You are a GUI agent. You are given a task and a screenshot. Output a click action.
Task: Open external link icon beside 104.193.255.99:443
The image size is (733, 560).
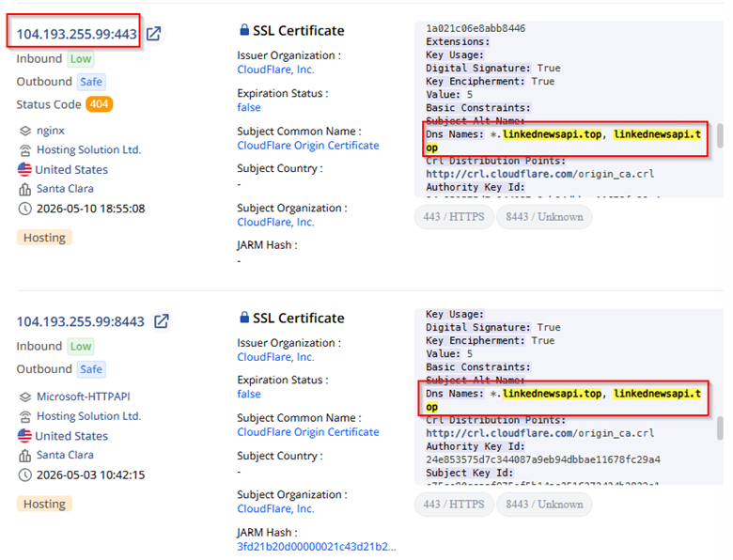[154, 34]
